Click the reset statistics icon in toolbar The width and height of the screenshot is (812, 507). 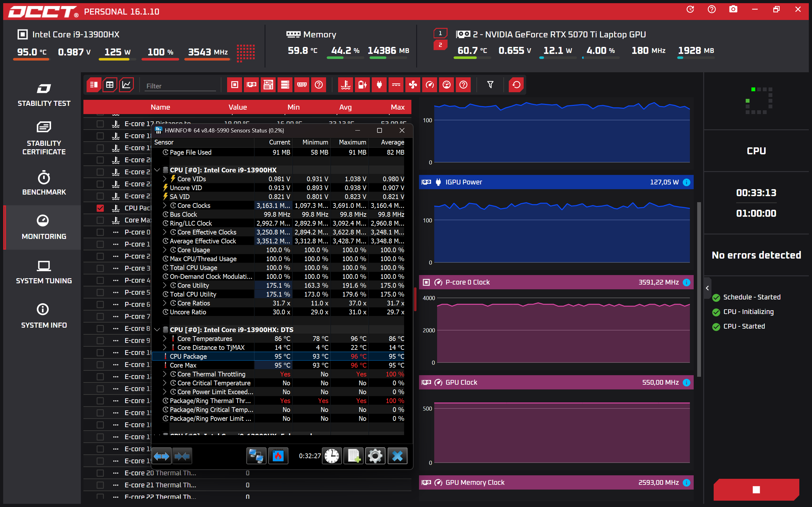pyautogui.click(x=516, y=85)
